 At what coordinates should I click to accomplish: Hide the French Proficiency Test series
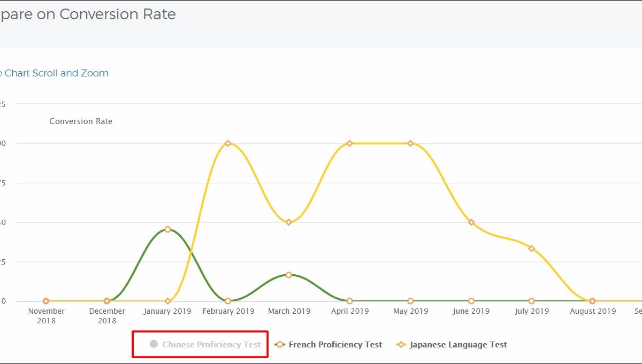(x=335, y=345)
